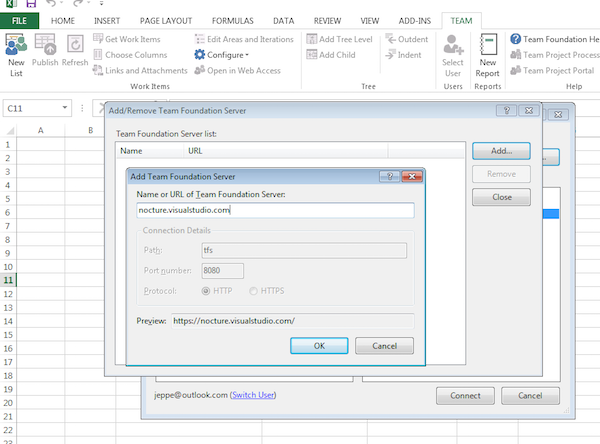
Task: Open the Name Box dropdown arrow
Action: pos(65,108)
